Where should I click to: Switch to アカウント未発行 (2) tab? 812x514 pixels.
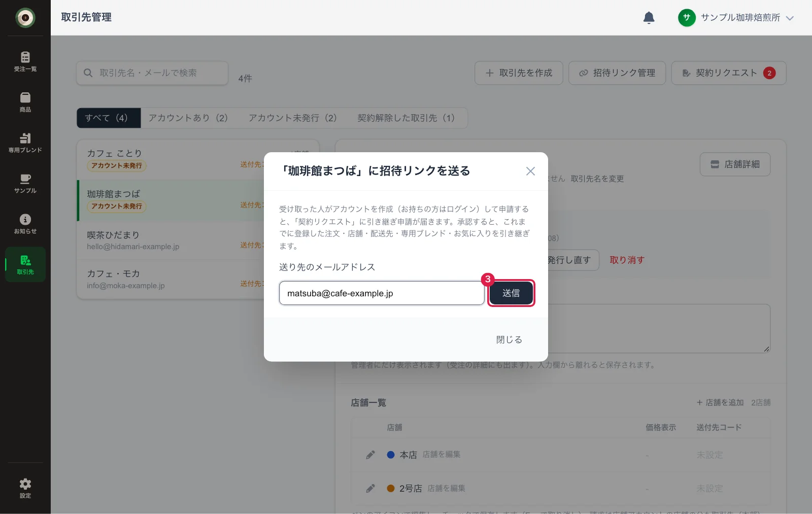[292, 118]
